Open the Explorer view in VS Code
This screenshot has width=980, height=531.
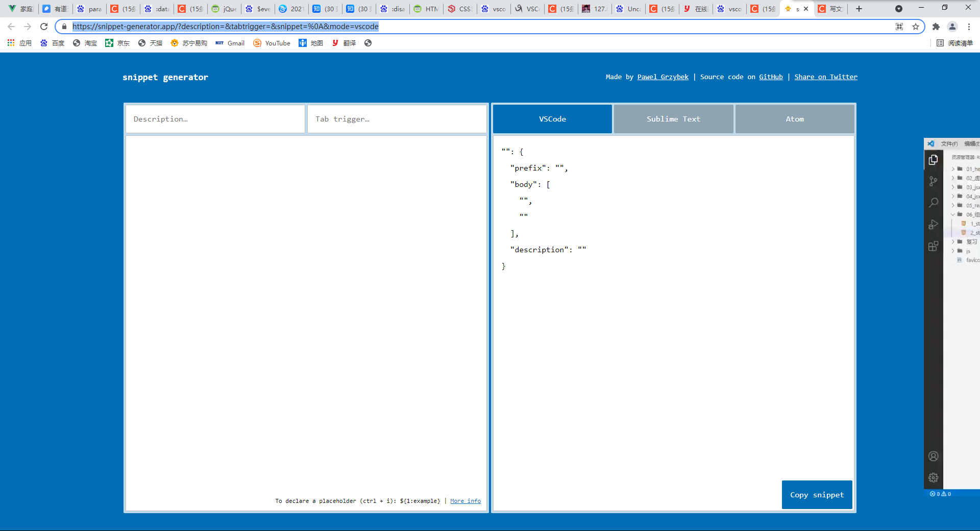pyautogui.click(x=934, y=160)
